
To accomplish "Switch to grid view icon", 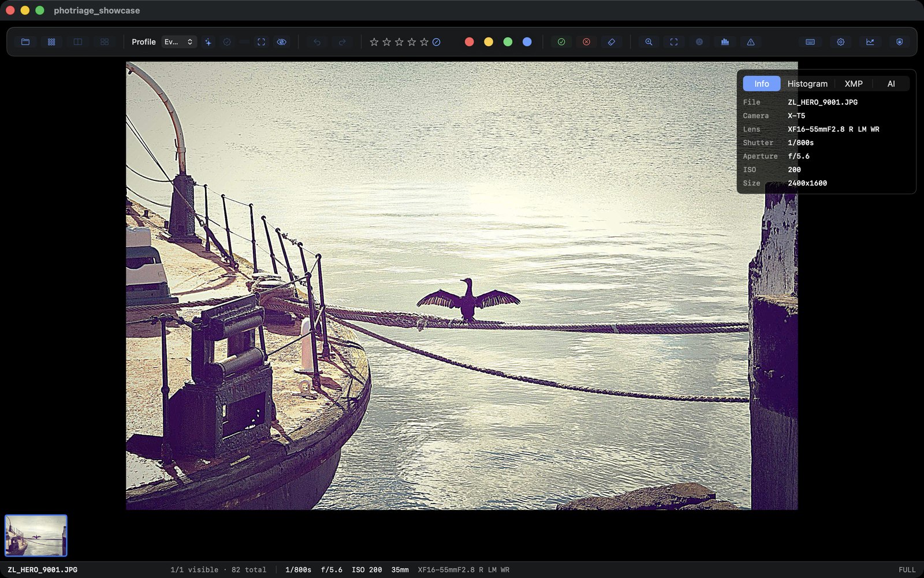I will click(x=51, y=42).
